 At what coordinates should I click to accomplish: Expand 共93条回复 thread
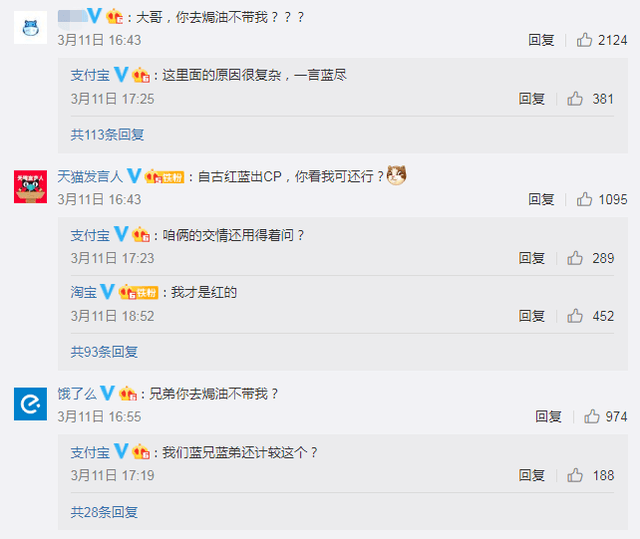(x=104, y=351)
